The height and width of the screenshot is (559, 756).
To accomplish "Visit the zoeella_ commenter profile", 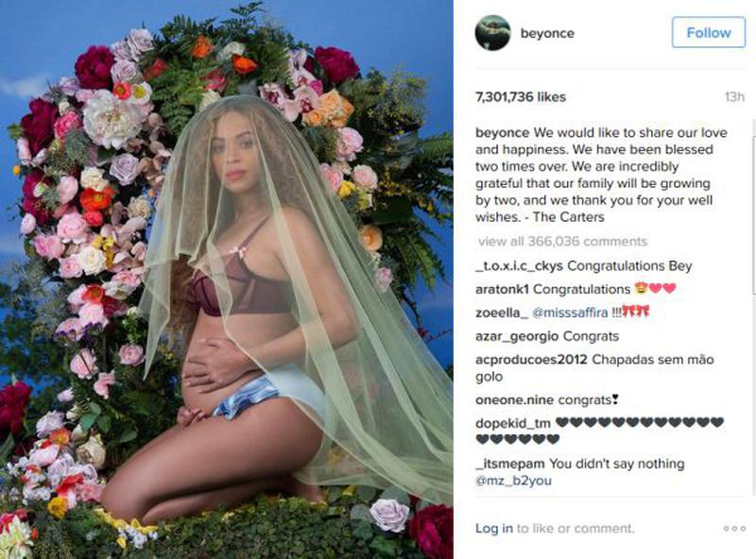I will tap(502, 313).
